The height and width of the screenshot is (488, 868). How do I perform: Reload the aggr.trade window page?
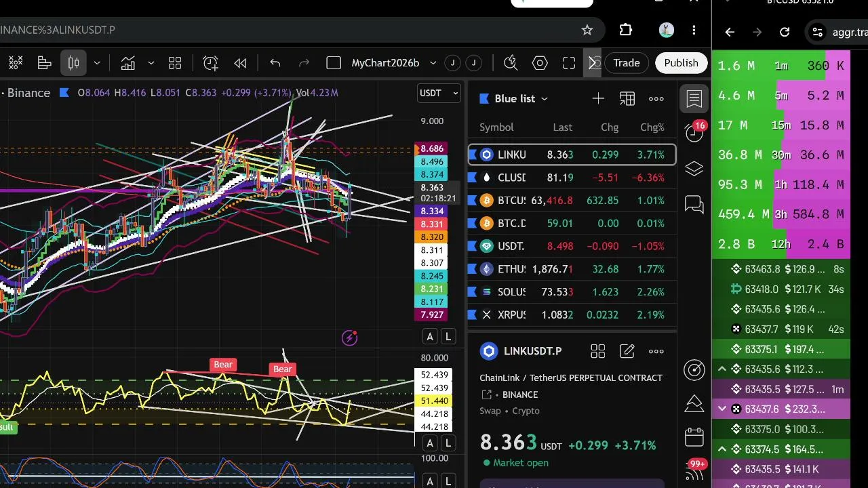(785, 32)
